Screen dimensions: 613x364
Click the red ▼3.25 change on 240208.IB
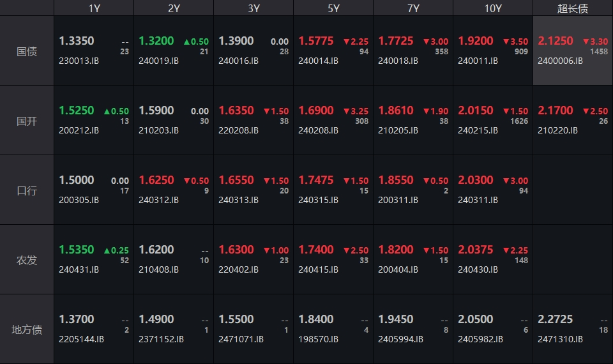[x=356, y=111]
